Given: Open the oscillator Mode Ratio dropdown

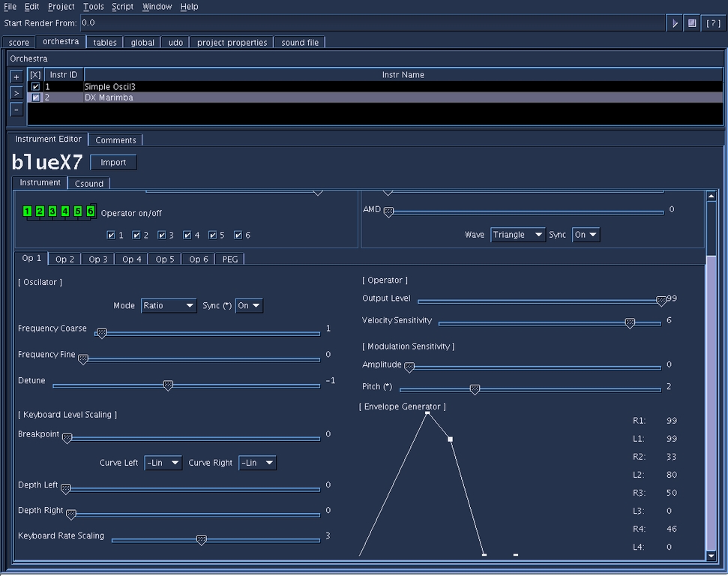Looking at the screenshot, I should (169, 306).
